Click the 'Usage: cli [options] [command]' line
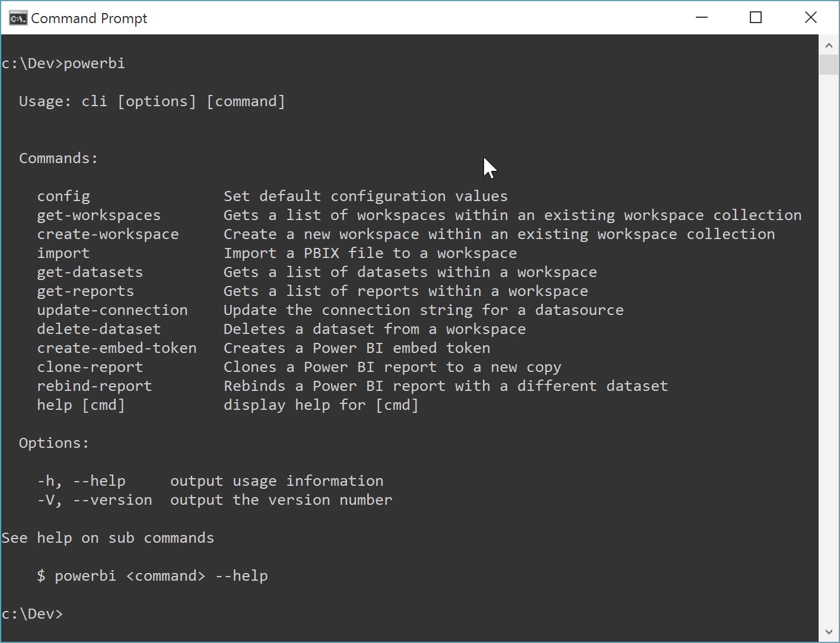 click(x=152, y=101)
